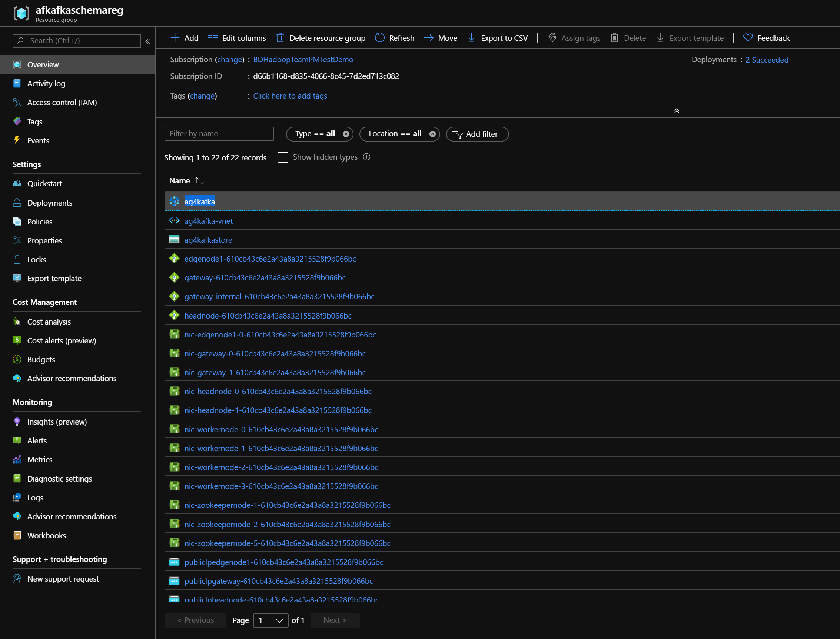Viewport: 840px width, 639px height.
Task: Open ag4kafka resource
Action: 200,202
